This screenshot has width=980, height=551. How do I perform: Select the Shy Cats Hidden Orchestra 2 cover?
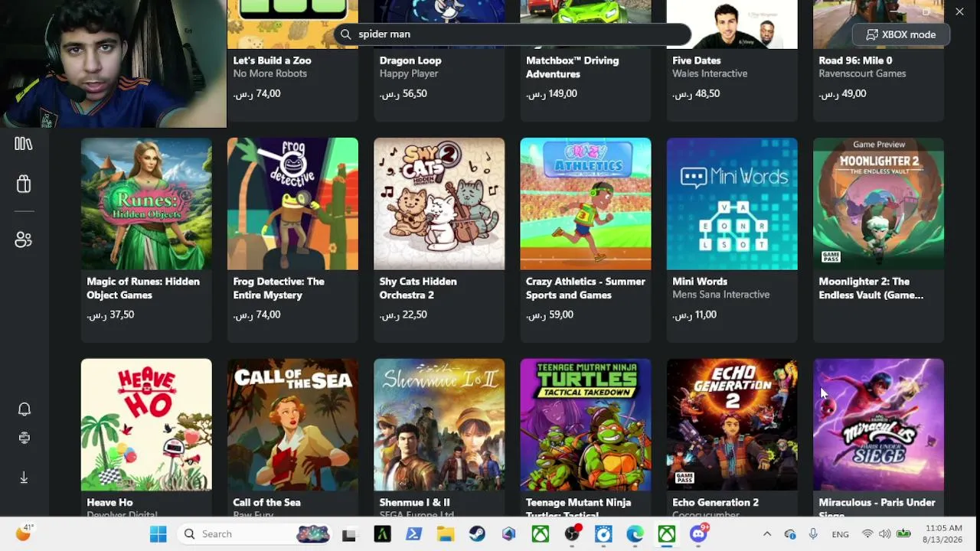pyautogui.click(x=439, y=204)
